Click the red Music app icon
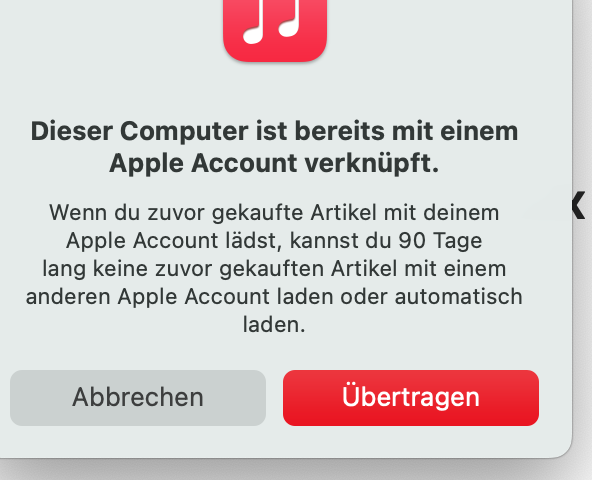The image size is (592, 480). [275, 30]
